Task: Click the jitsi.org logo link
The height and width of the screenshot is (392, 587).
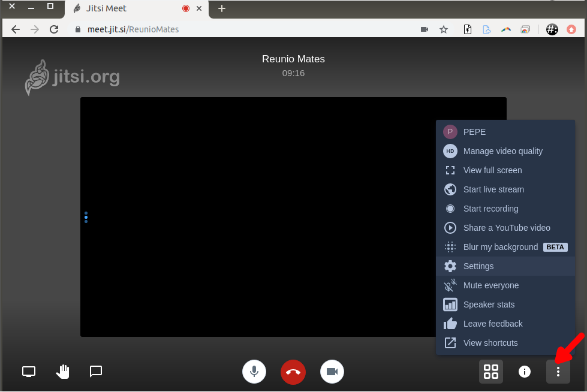Action: click(x=73, y=77)
